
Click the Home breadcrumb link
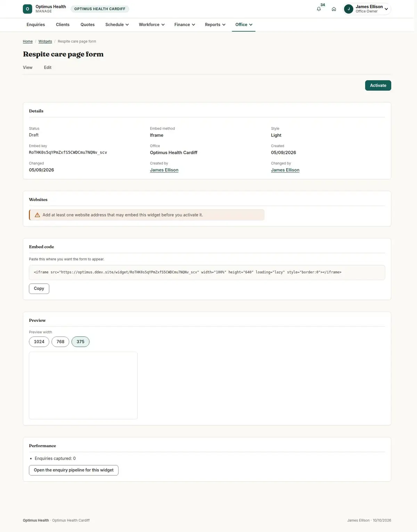28,41
